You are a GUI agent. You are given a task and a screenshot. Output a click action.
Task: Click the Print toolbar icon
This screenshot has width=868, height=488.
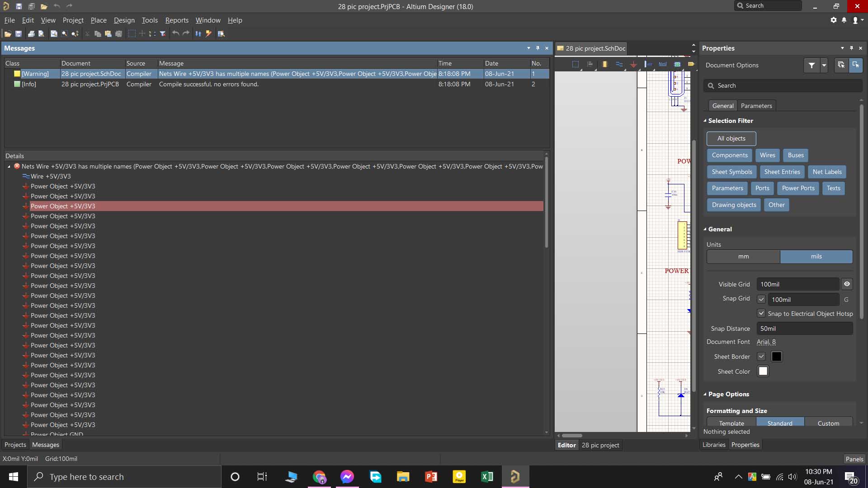click(31, 34)
